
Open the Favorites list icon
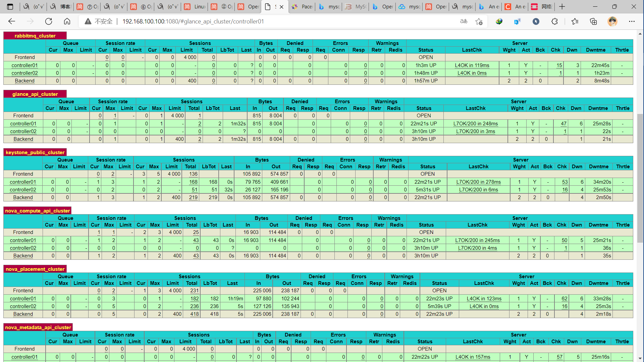pos(575,21)
